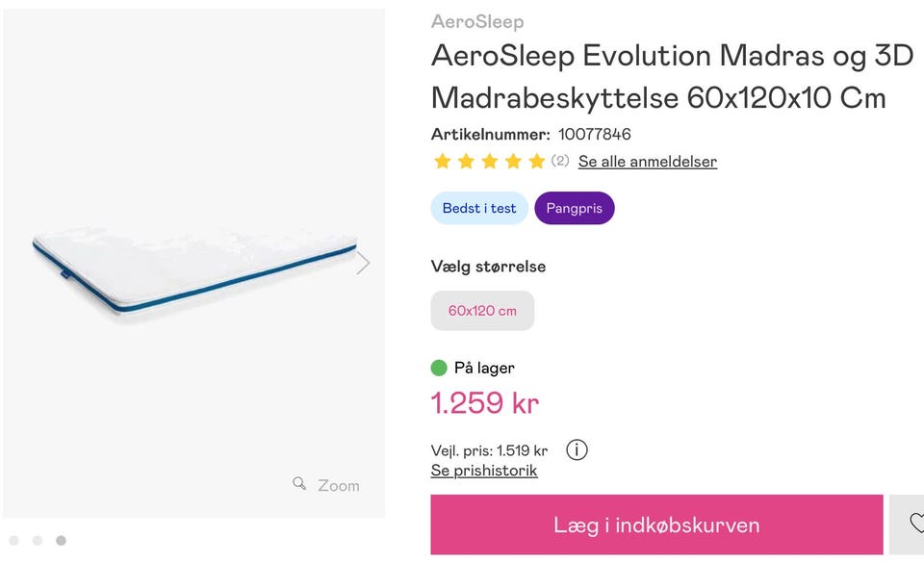The height and width of the screenshot is (563, 924).
Task: Click the Bedst i test badge
Action: [479, 208]
